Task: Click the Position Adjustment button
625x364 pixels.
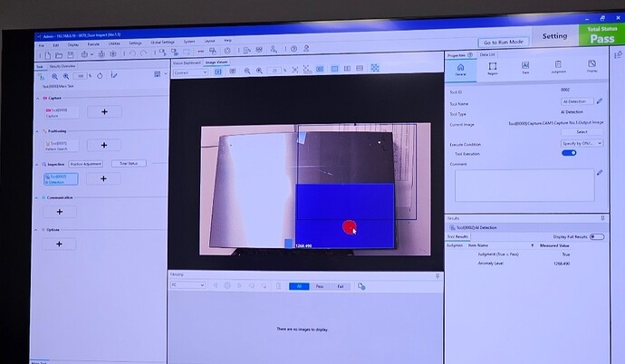Action: tap(86, 164)
